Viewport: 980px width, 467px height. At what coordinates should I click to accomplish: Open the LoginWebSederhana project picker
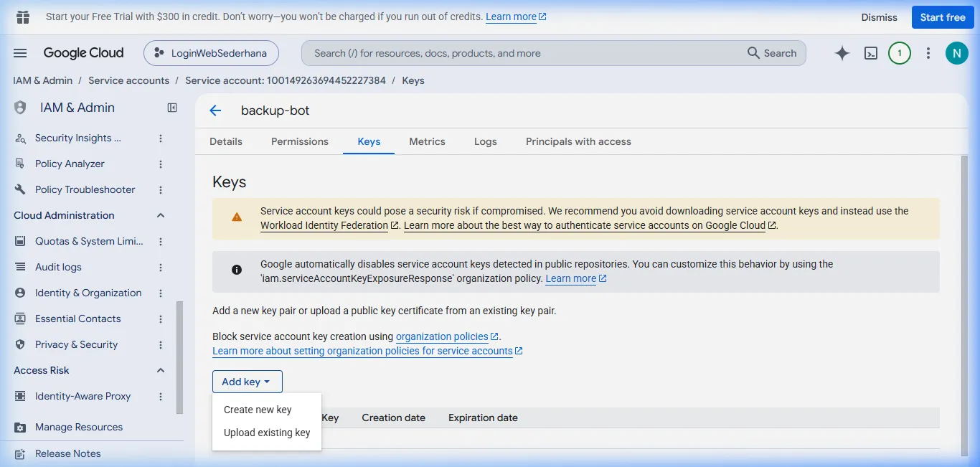pyautogui.click(x=211, y=53)
